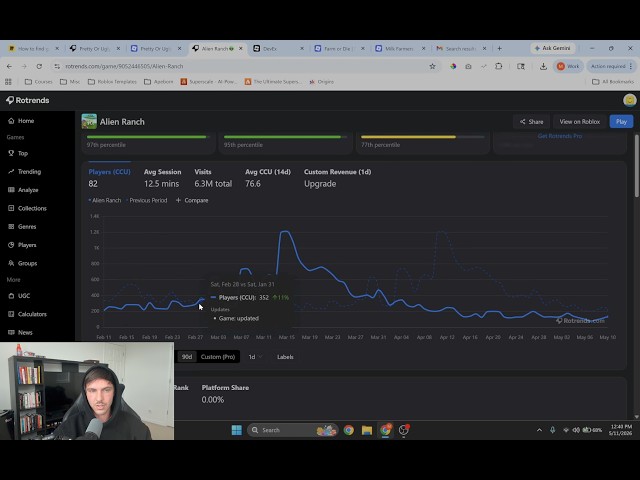The image size is (640, 480).
Task: Open the Origins bookmark
Action: point(321,82)
